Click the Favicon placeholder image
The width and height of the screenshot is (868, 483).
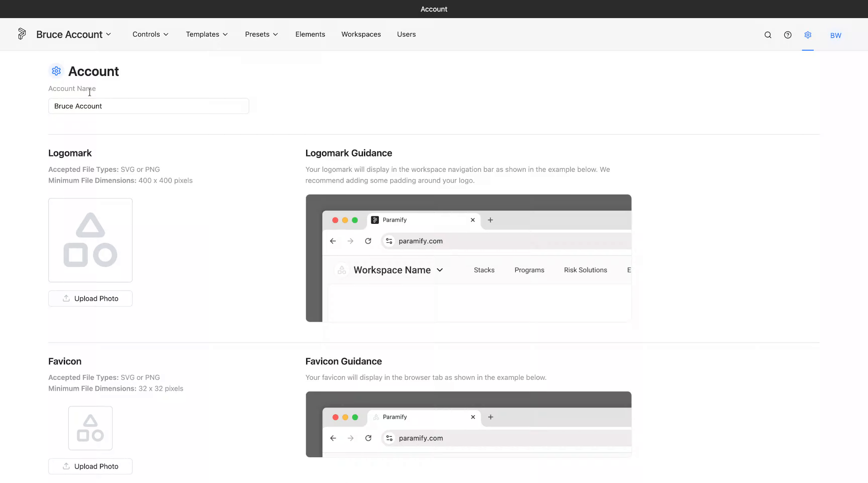(90, 428)
